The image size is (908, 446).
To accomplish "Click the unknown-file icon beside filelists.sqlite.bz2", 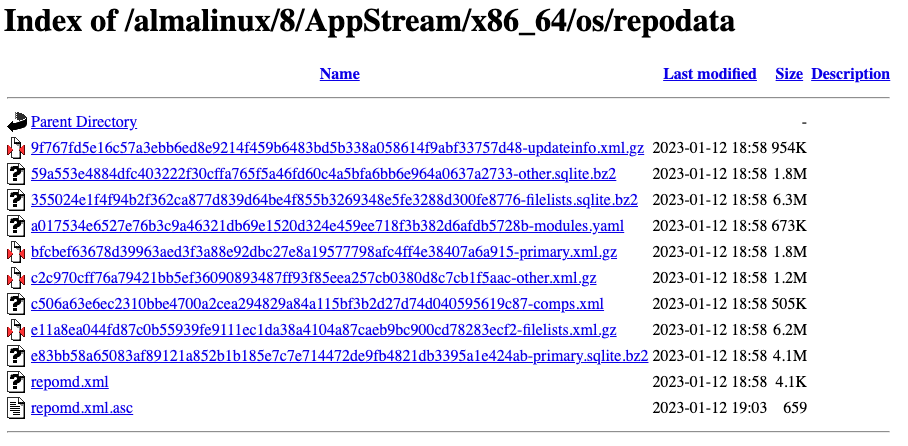I will pos(17,200).
